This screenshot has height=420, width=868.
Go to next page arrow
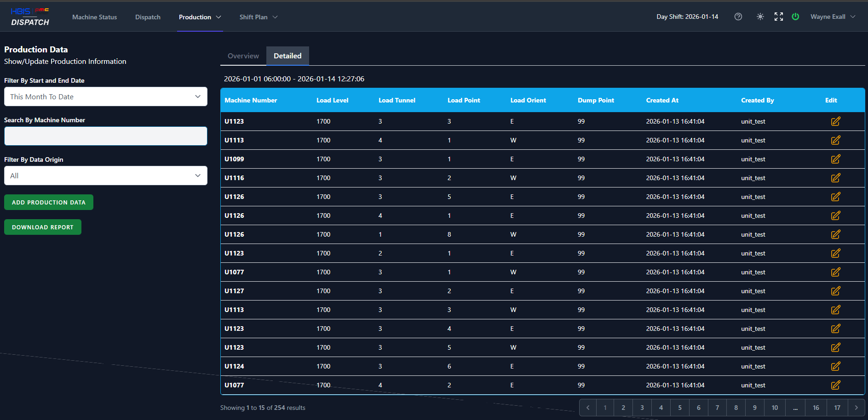point(856,408)
